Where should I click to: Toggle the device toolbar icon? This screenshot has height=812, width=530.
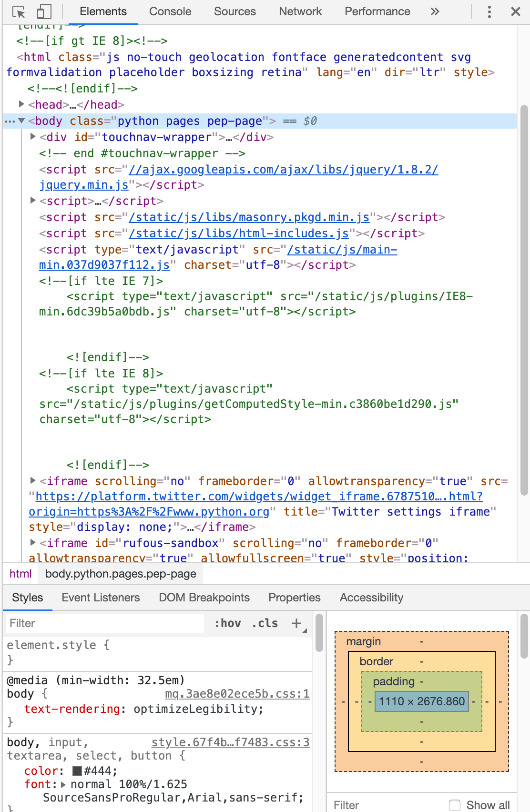pyautogui.click(x=44, y=12)
